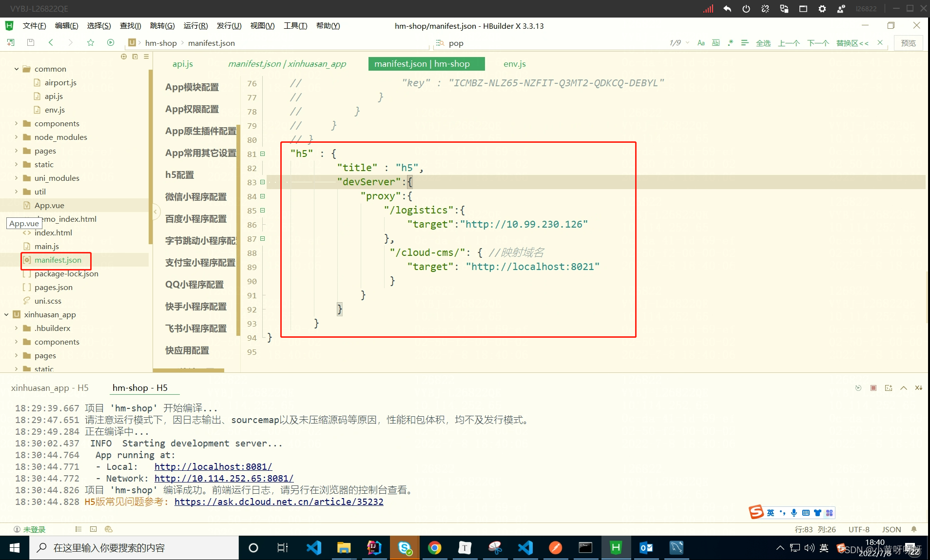The height and width of the screenshot is (560, 930).
Task: Expand replace area 替换区<<
Action: [x=852, y=43]
